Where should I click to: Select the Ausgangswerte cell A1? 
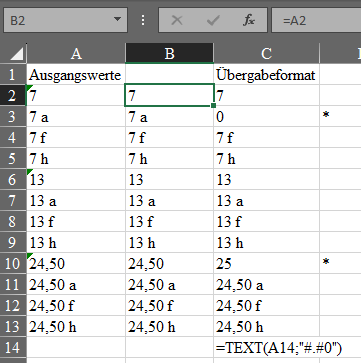pos(76,75)
